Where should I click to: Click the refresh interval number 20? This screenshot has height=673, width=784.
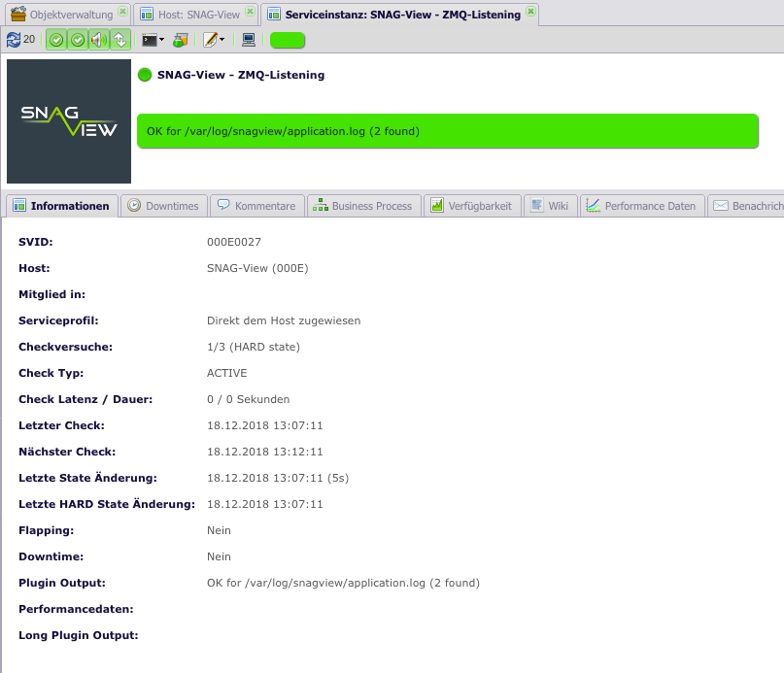[x=29, y=39]
